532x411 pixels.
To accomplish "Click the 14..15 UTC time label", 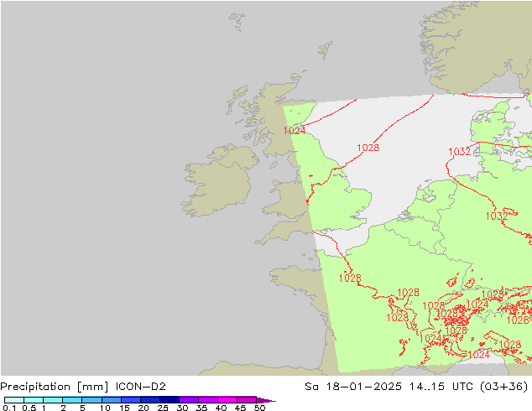I will pyautogui.click(x=441, y=387).
